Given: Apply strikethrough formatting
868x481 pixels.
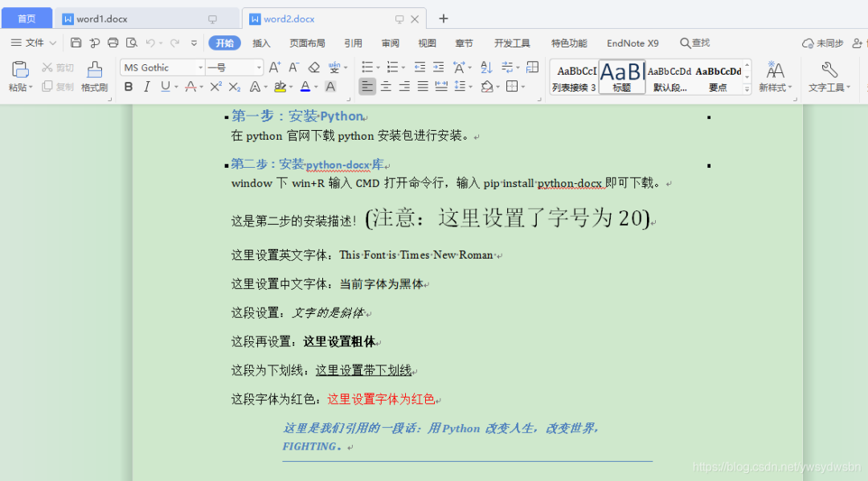Looking at the screenshot, I should [190, 86].
